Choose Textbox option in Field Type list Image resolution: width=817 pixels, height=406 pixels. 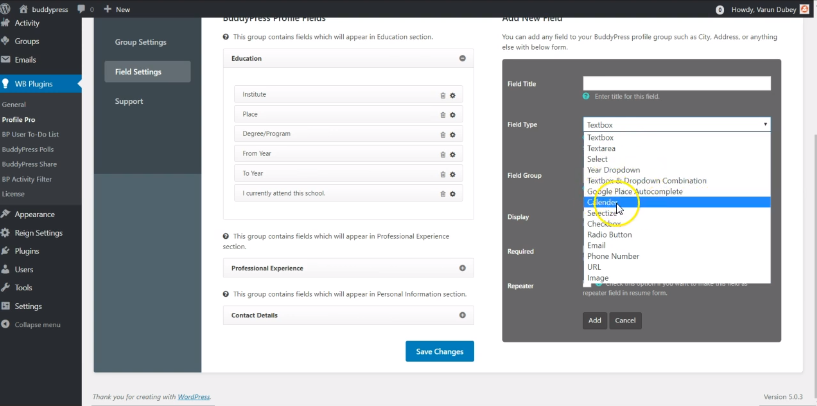[677, 138]
